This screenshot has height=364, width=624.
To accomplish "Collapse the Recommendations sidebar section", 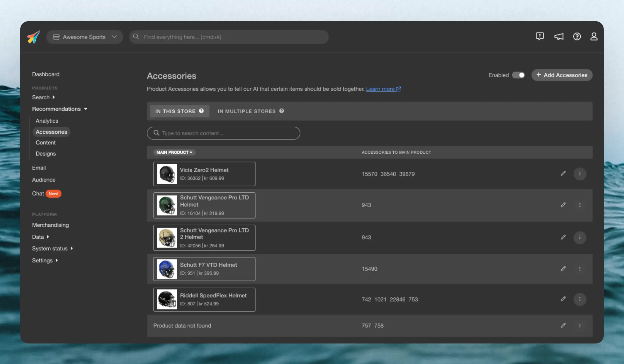I will (60, 109).
